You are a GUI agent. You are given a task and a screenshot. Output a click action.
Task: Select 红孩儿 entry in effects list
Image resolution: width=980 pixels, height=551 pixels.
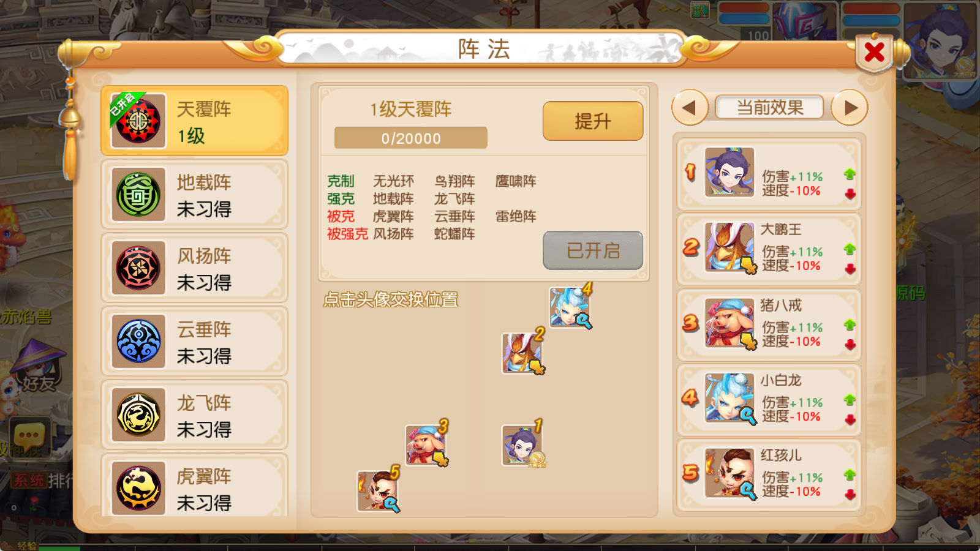769,473
